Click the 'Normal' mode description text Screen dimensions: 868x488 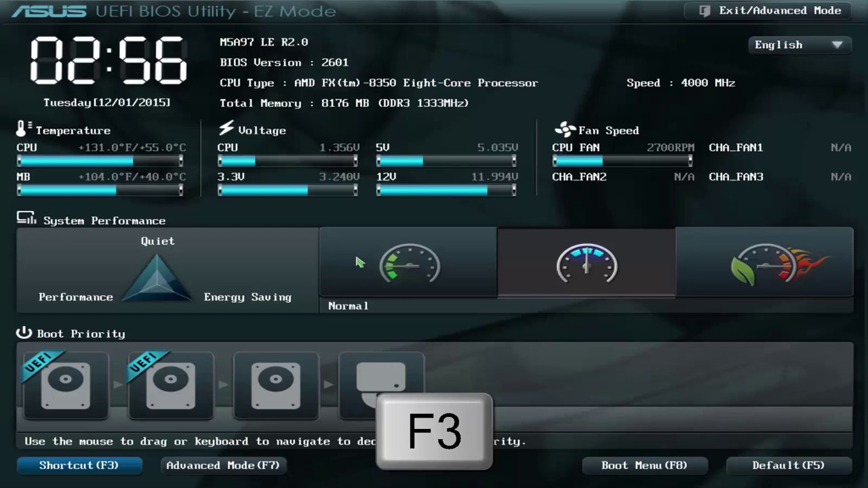(349, 306)
